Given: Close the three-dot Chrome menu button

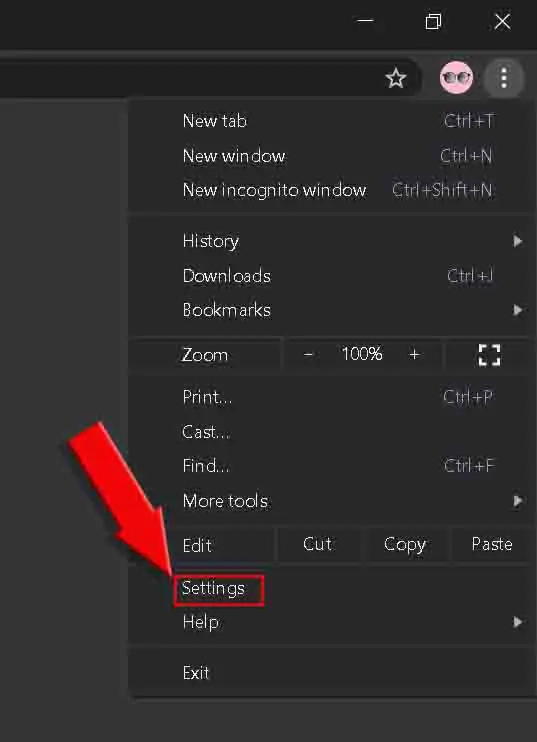Looking at the screenshot, I should pos(504,78).
